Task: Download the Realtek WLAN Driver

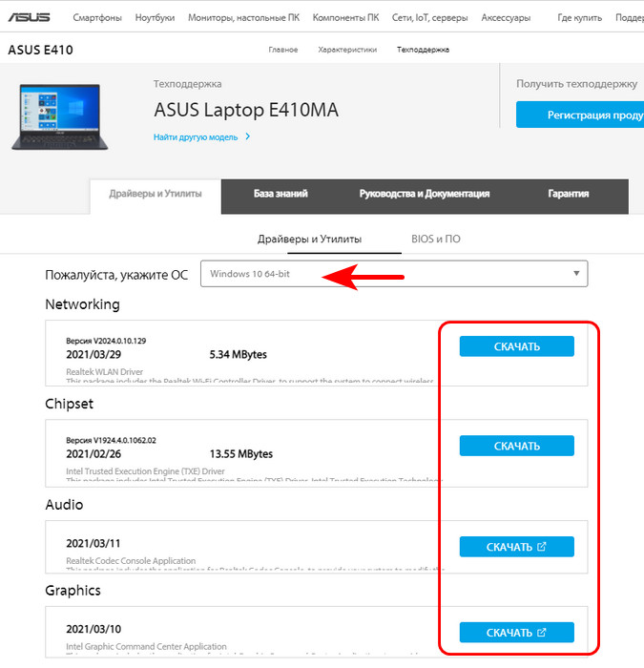Action: pyautogui.click(x=517, y=346)
